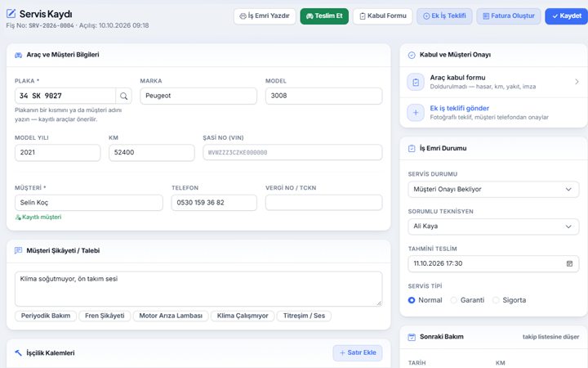Save with the Kaydet button
Viewport: 588px width, 368px height.
[x=566, y=16]
